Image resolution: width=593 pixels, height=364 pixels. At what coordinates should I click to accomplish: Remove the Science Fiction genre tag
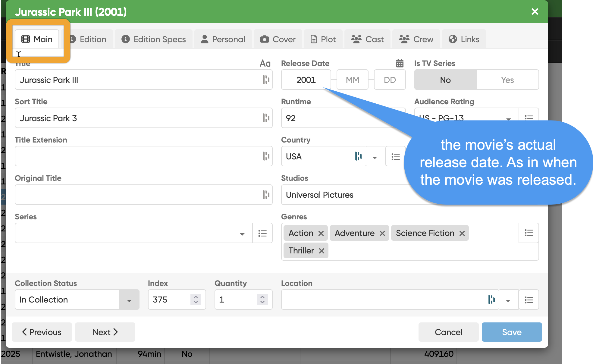click(462, 233)
